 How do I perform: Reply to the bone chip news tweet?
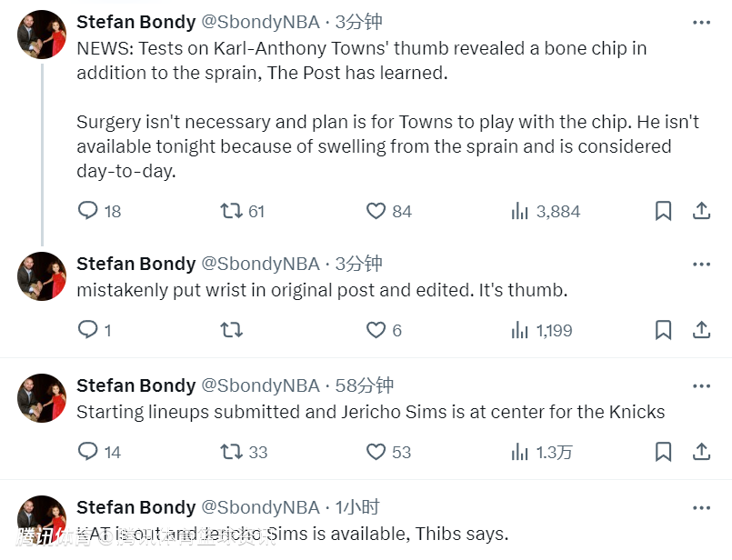point(88,211)
